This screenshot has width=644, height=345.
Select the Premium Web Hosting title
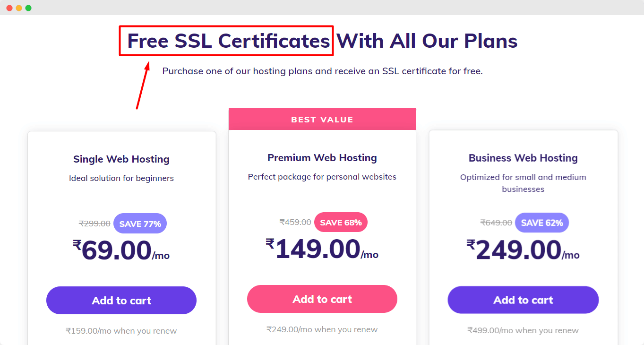pos(322,158)
